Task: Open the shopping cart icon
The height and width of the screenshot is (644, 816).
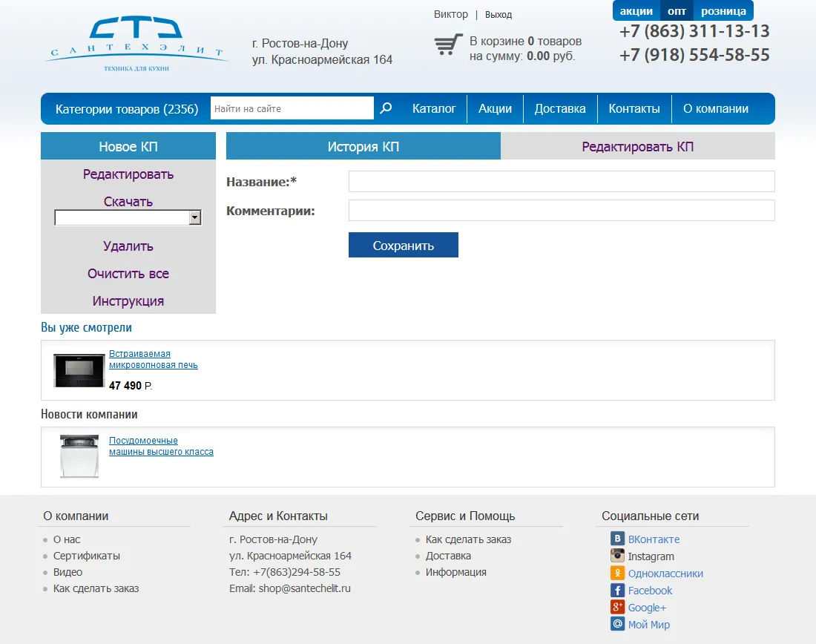Action: [x=448, y=45]
